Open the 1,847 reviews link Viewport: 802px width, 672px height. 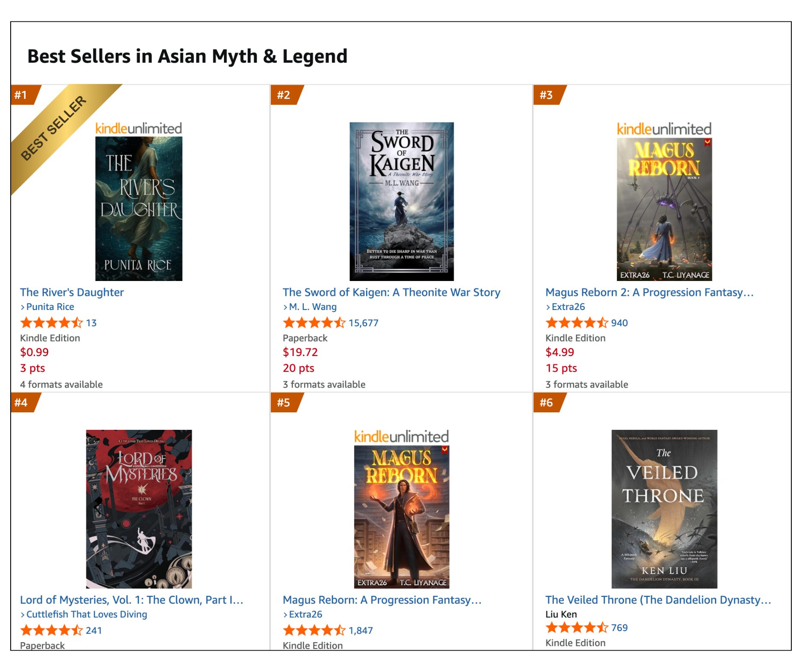click(361, 630)
